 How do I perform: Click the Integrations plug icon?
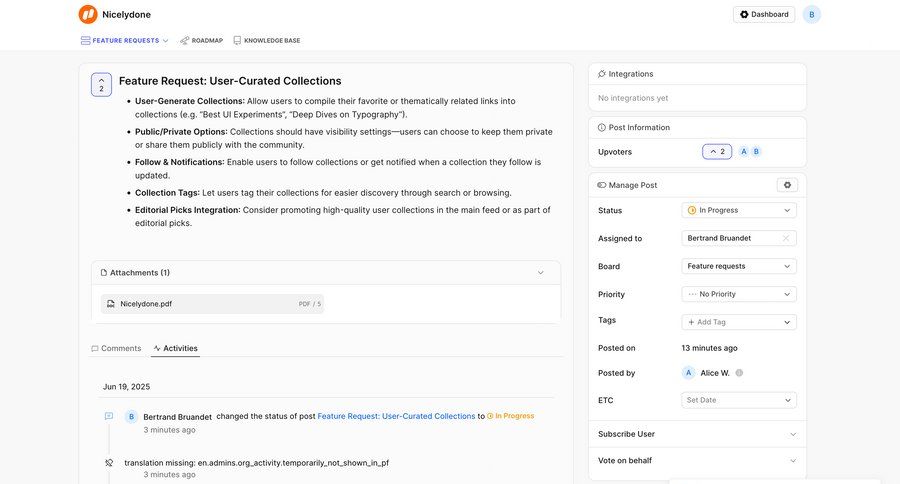pos(602,74)
